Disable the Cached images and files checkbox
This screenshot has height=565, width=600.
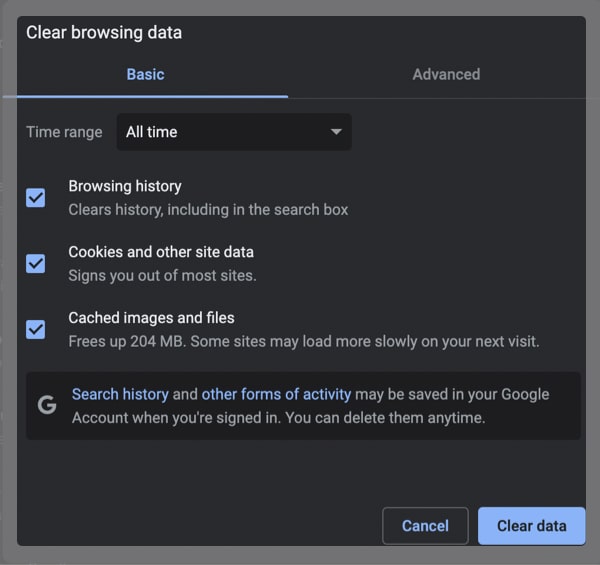tap(36, 330)
